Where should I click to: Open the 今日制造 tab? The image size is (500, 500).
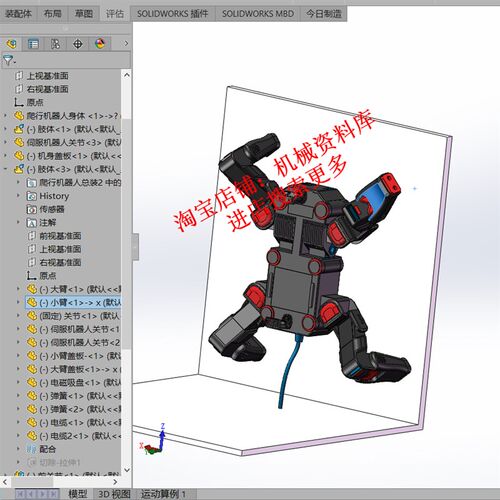pyautogui.click(x=324, y=14)
